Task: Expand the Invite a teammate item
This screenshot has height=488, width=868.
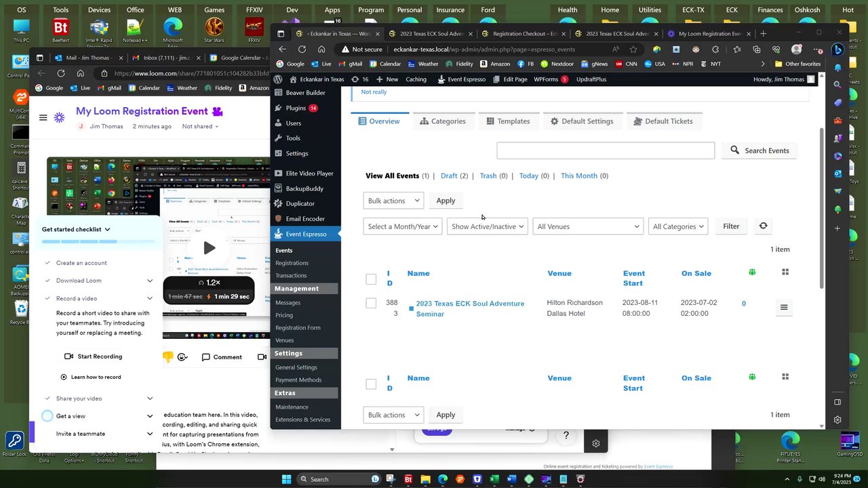Action: (150, 434)
